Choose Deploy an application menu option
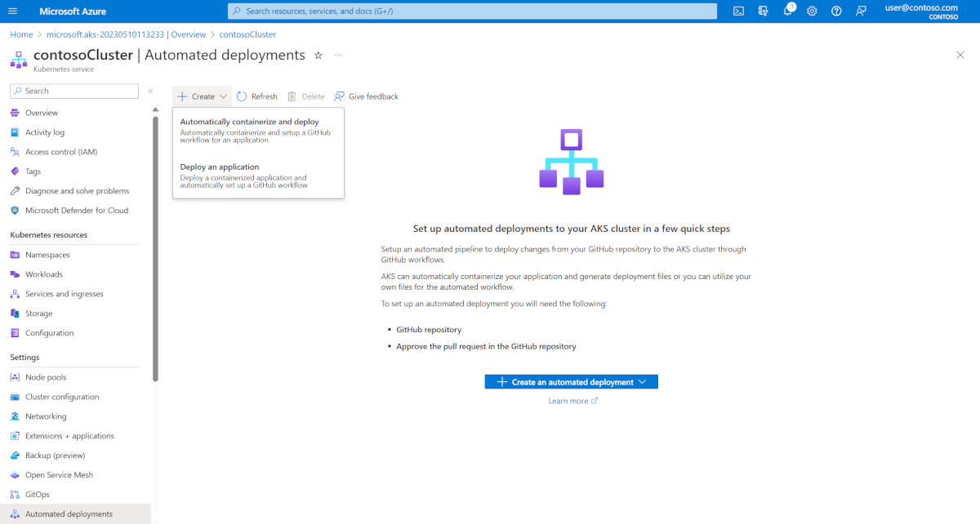Screen dimensions: 980x524 tap(258, 175)
